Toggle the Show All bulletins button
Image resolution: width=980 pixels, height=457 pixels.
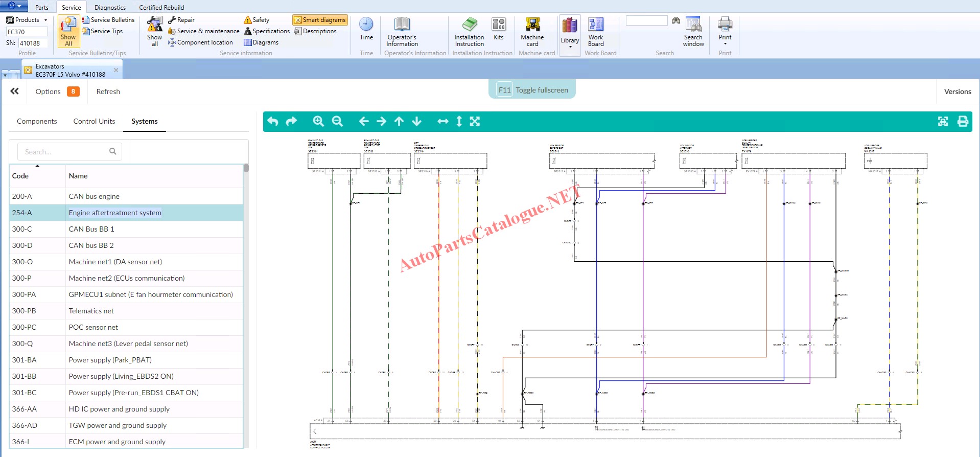click(x=68, y=32)
